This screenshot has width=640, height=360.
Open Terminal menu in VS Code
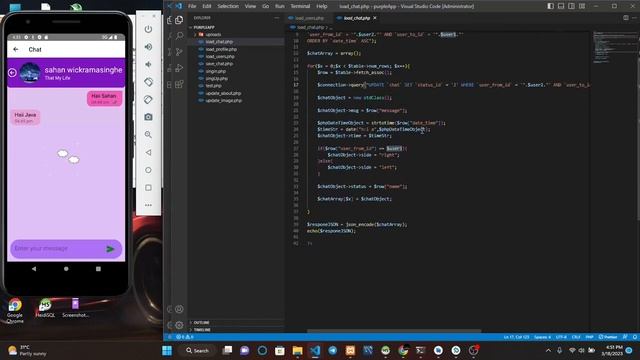[x=300, y=6]
